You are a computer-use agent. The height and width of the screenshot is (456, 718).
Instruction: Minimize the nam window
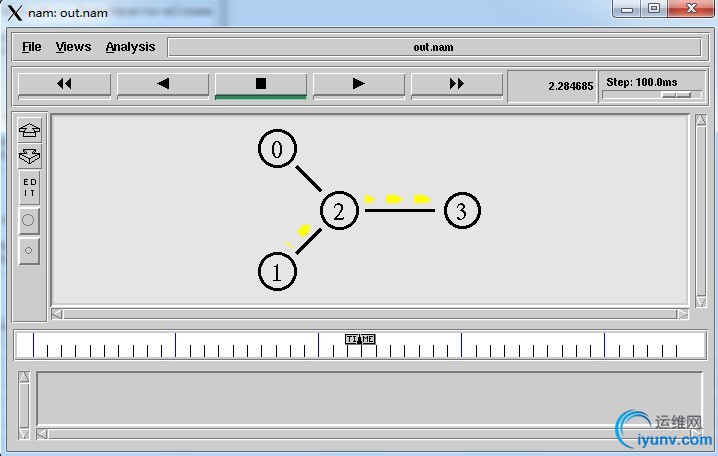pyautogui.click(x=627, y=8)
